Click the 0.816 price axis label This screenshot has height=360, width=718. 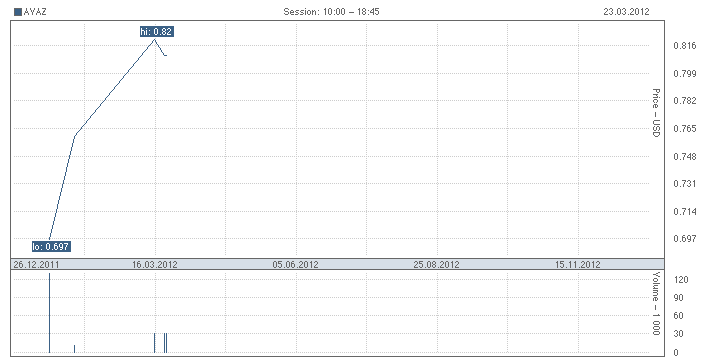tap(685, 45)
